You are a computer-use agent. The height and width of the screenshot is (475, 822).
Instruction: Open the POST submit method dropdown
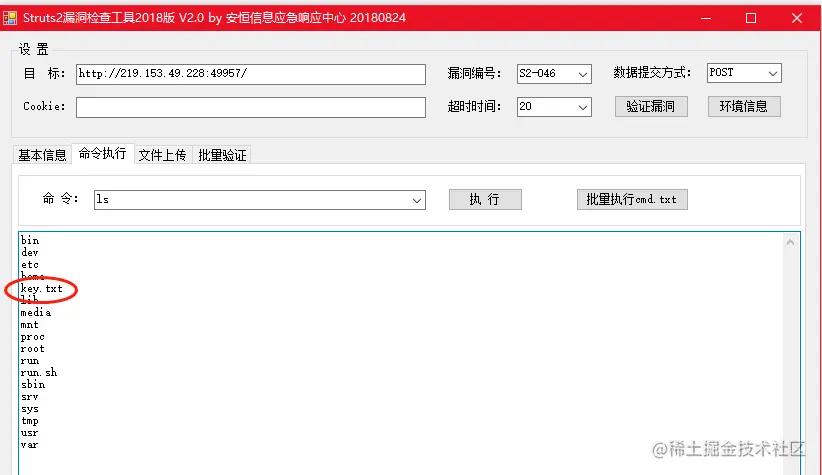(744, 73)
